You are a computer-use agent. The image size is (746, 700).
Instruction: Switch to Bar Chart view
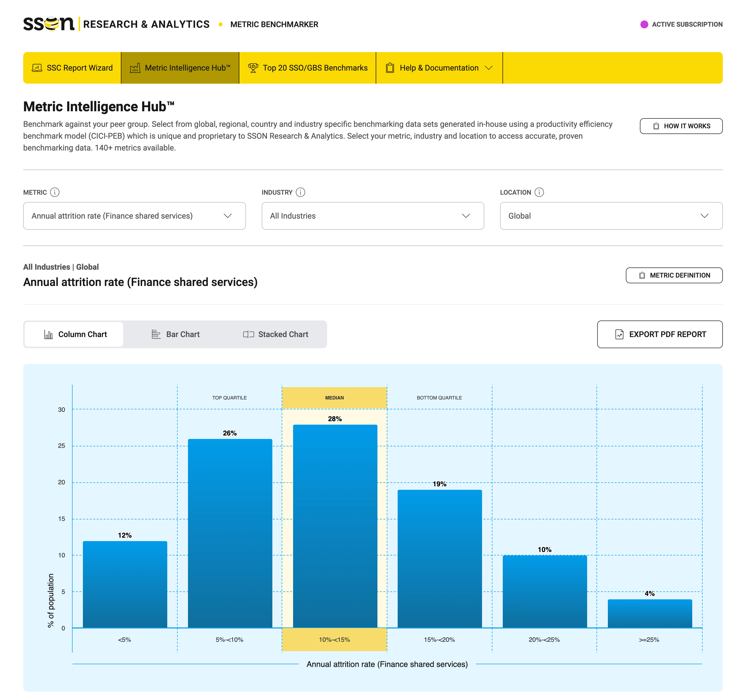point(175,334)
